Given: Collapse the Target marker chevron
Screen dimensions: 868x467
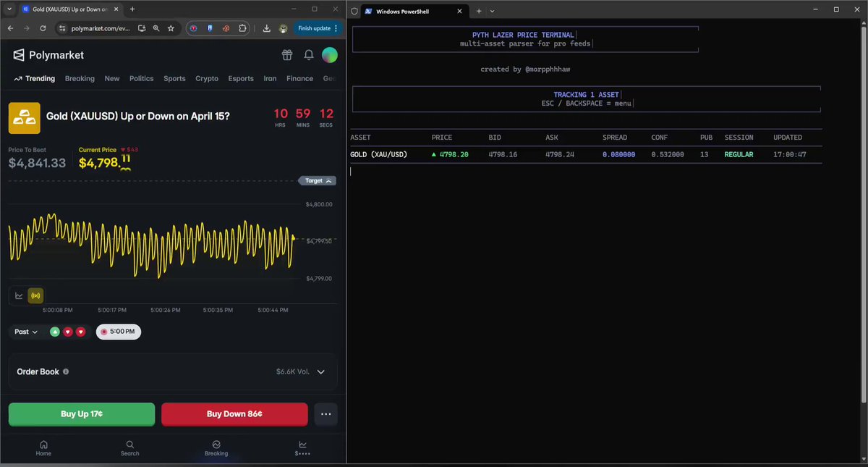Looking at the screenshot, I should (329, 181).
